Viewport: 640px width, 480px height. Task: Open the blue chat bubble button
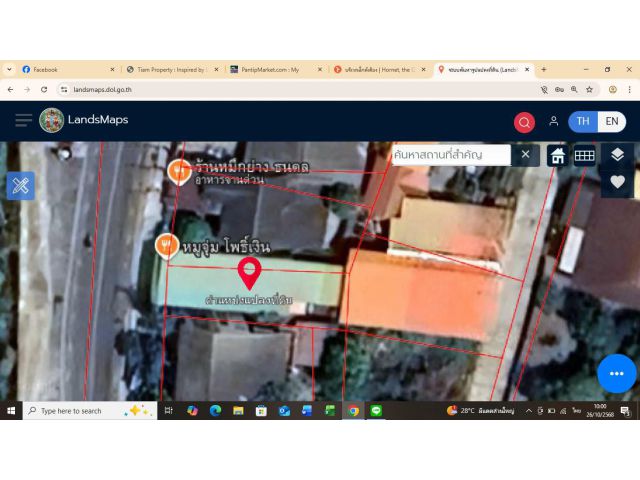coord(616,373)
